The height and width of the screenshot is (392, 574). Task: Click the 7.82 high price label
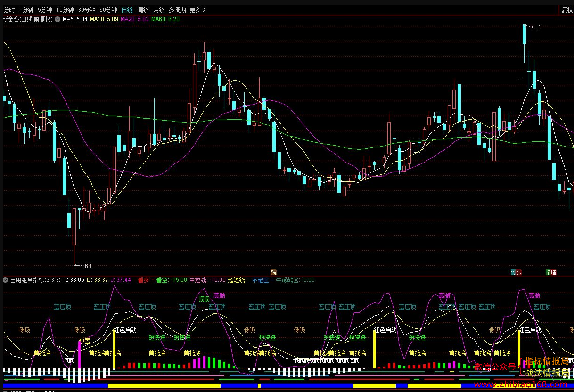536,27
